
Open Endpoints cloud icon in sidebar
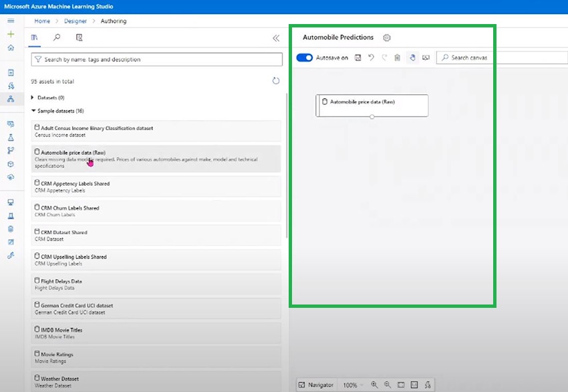[x=11, y=177]
